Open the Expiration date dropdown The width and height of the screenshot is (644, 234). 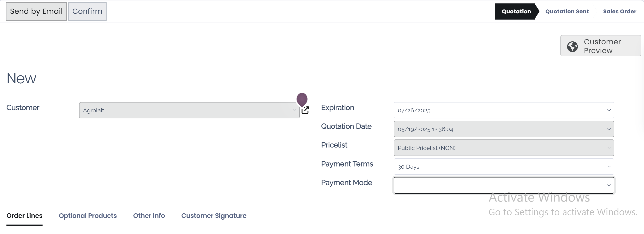pos(609,110)
